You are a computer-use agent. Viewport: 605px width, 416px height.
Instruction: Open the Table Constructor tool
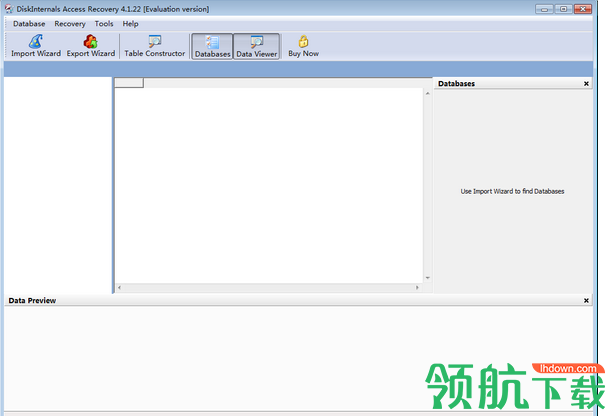155,46
